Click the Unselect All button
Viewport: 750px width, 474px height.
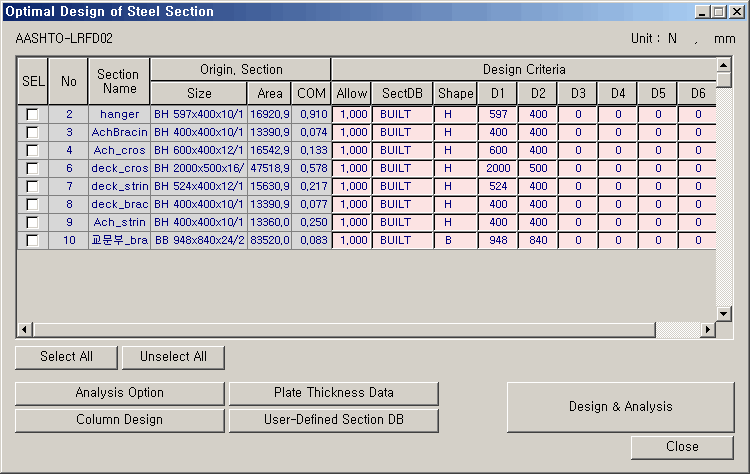tap(173, 357)
